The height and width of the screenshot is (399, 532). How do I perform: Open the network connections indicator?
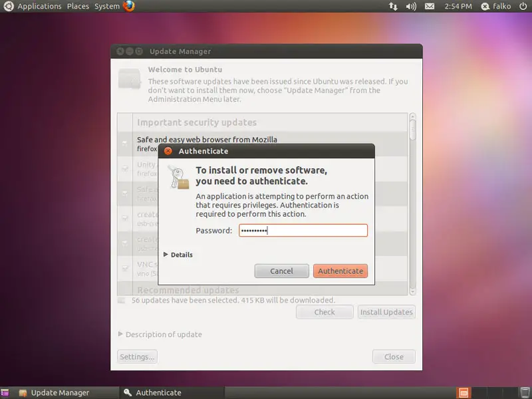(x=393, y=6)
